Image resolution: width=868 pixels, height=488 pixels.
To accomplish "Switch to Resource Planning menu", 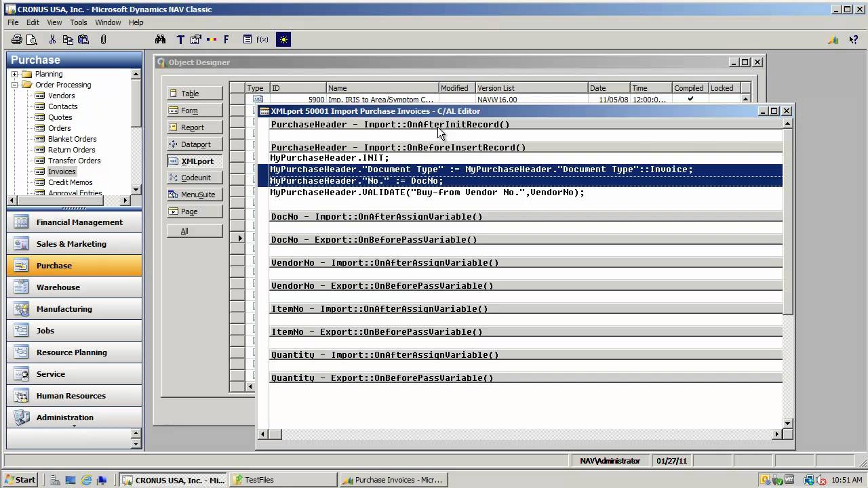I will tap(75, 352).
